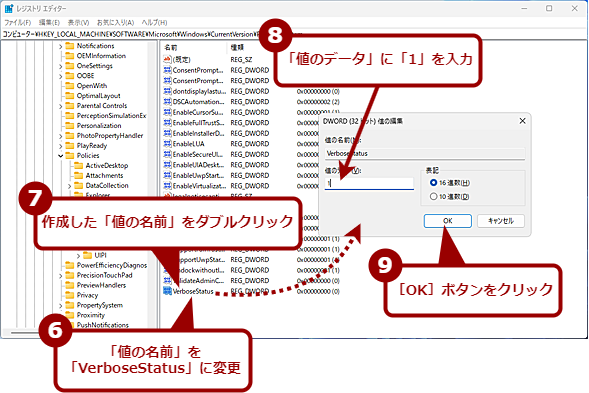Select the PropertySystem folder icon
Screen dimensions: 589x393
69,305
